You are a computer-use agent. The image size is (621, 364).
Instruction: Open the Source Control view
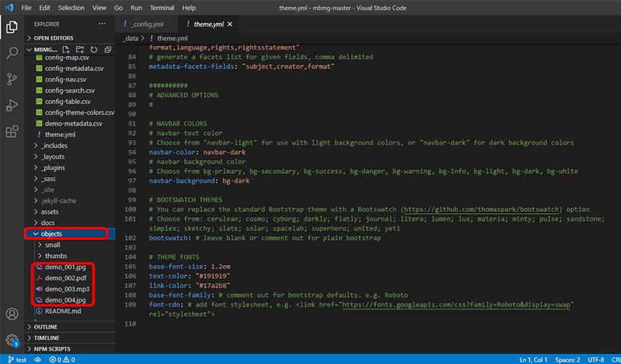[11, 79]
